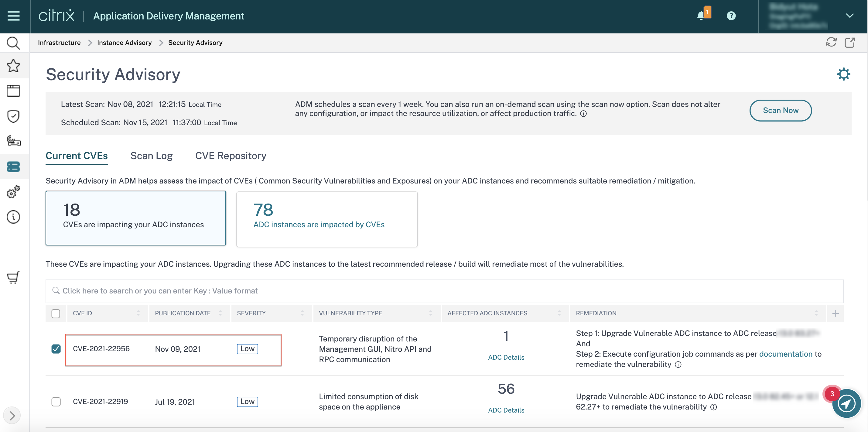868x432 pixels.
Task: Click info icon after 'remediate the vulnerability' for CVE-2021-22956
Action: pos(678,365)
